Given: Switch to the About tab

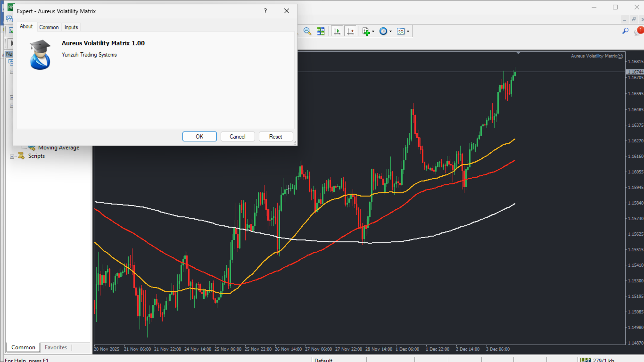Looking at the screenshot, I should (26, 27).
